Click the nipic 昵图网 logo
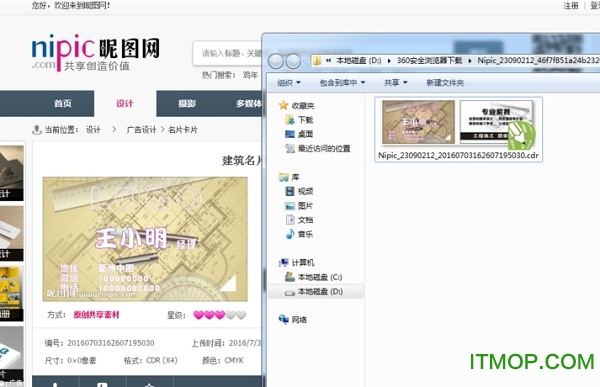This screenshot has height=387, width=600. coord(95,52)
